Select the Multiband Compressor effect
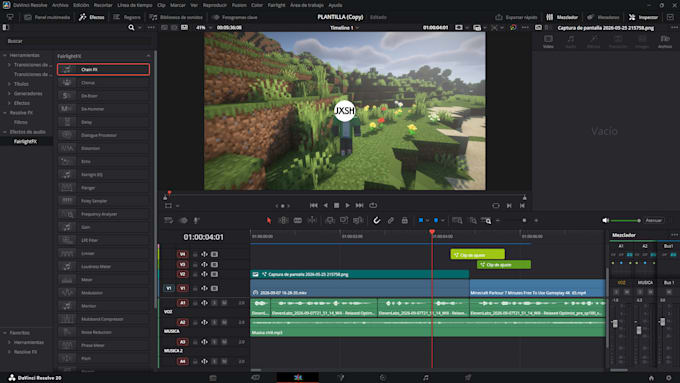 point(103,319)
